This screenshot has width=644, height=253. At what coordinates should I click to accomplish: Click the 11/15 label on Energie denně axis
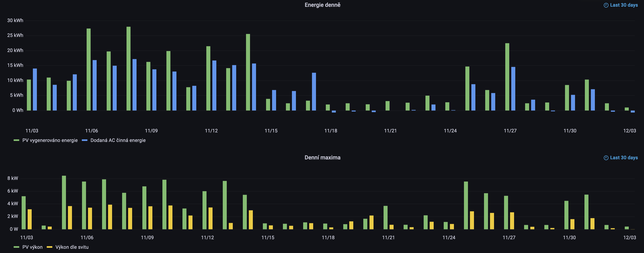point(271,131)
